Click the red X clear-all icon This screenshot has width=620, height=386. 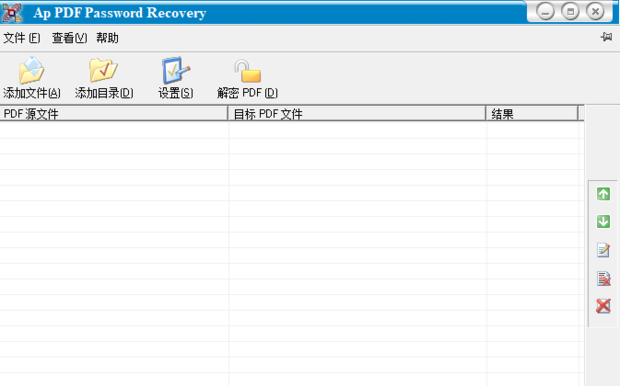603,306
